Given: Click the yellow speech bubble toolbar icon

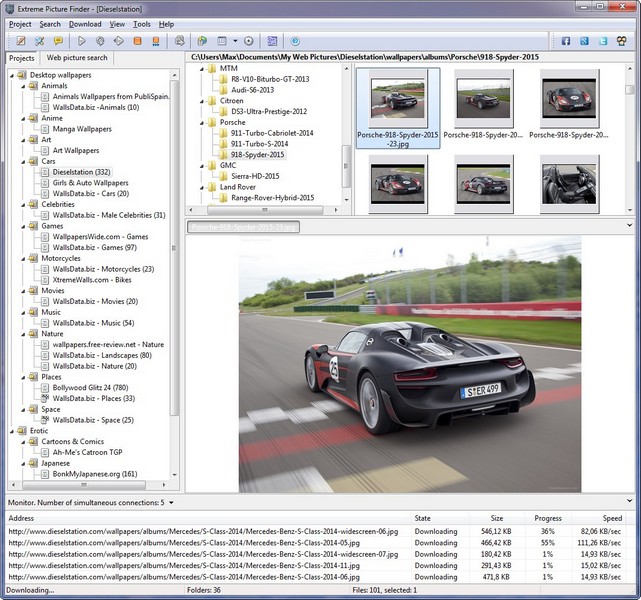Looking at the screenshot, I should point(59,41).
